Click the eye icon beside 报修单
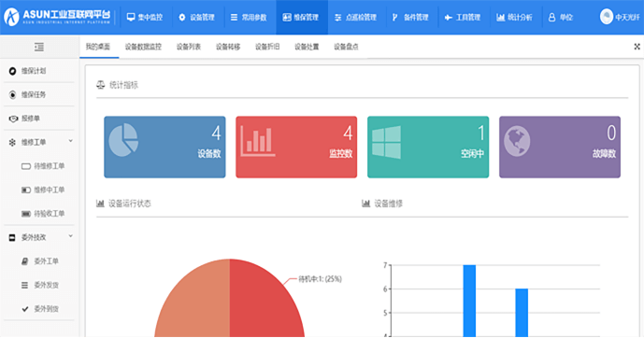The width and height of the screenshot is (644, 338). point(13,119)
